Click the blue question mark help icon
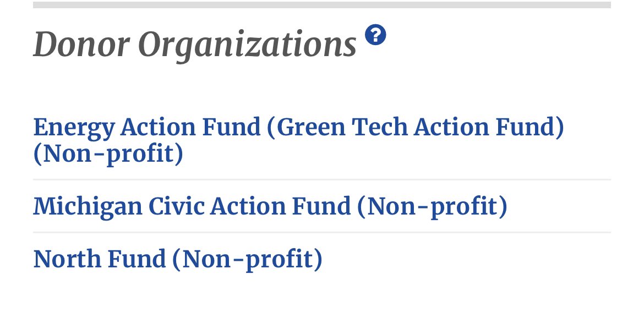644x313 pixels. [375, 35]
